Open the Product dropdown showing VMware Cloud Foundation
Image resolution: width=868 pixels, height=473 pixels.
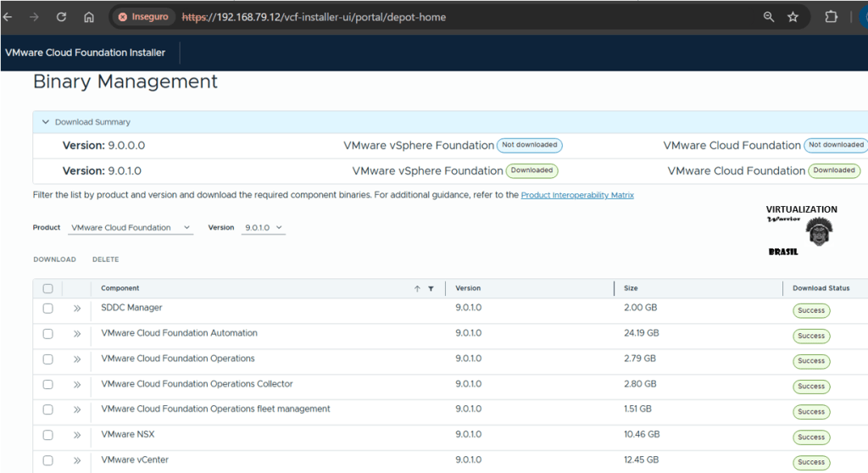[x=131, y=228]
